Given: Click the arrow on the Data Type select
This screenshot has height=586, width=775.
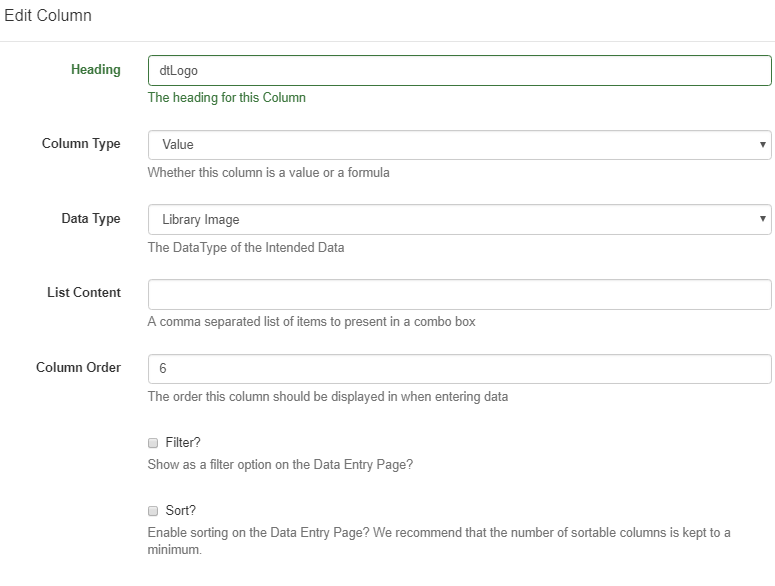Looking at the screenshot, I should [x=762, y=219].
